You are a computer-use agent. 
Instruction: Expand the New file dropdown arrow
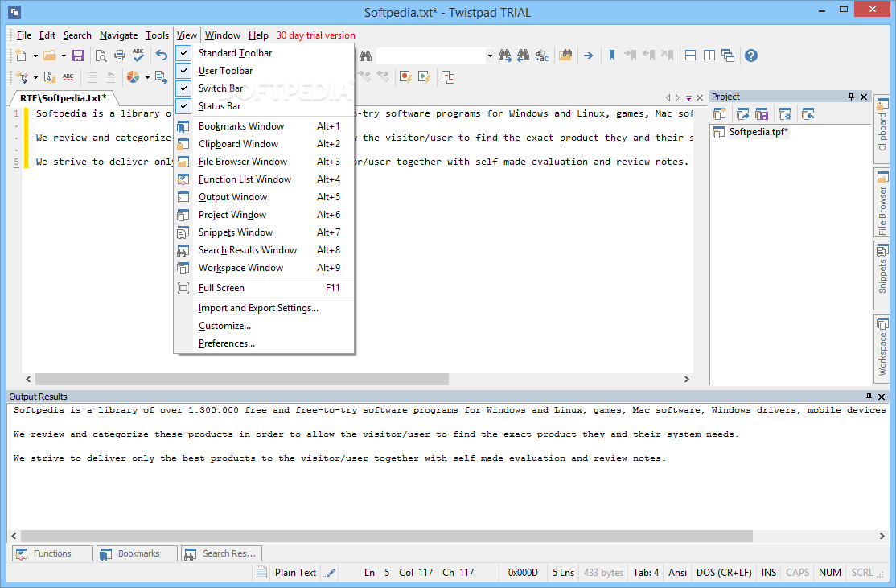35,56
